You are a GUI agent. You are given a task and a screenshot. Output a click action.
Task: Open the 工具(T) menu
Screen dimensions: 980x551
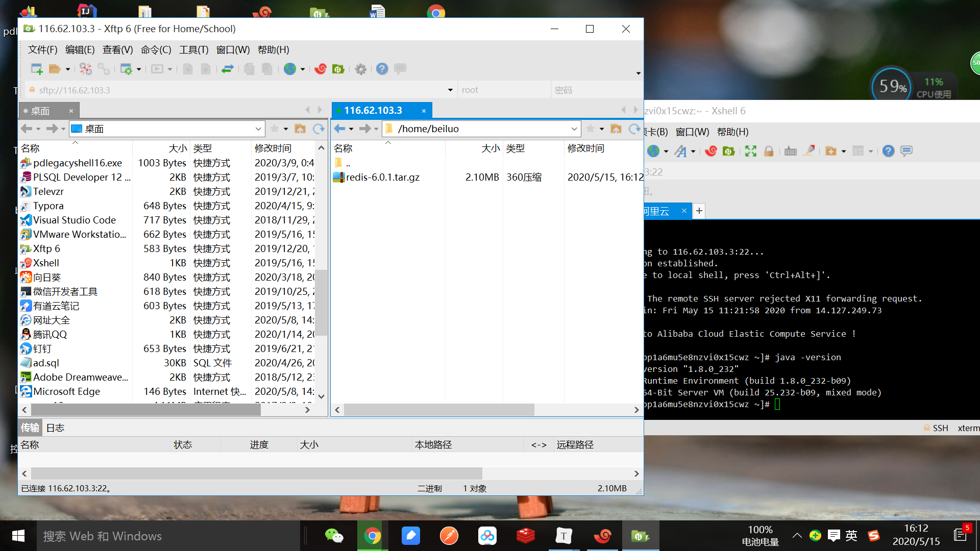coord(193,50)
